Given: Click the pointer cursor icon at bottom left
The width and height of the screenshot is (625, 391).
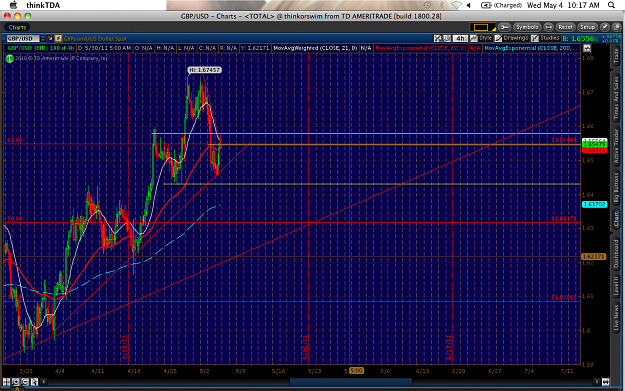Looking at the screenshot, I should [x=34, y=382].
